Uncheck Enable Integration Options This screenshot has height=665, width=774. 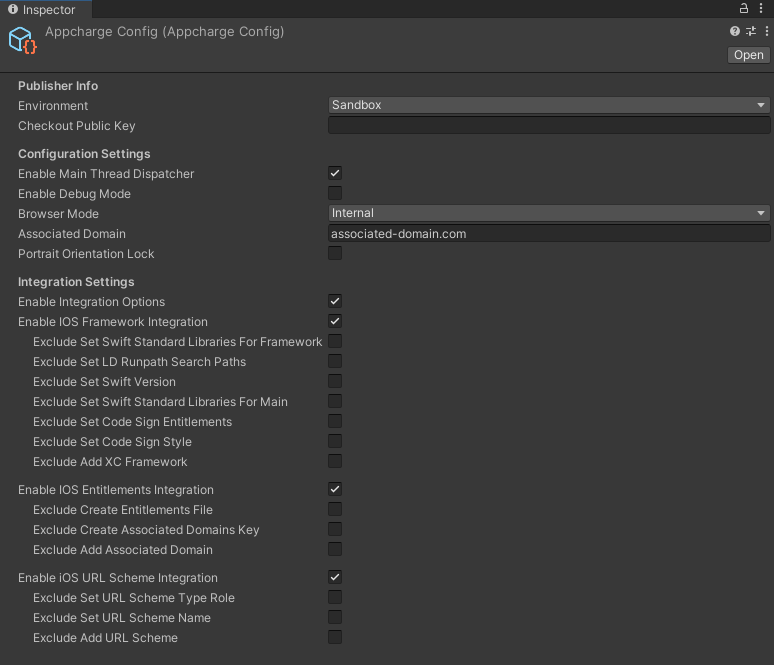[335, 301]
